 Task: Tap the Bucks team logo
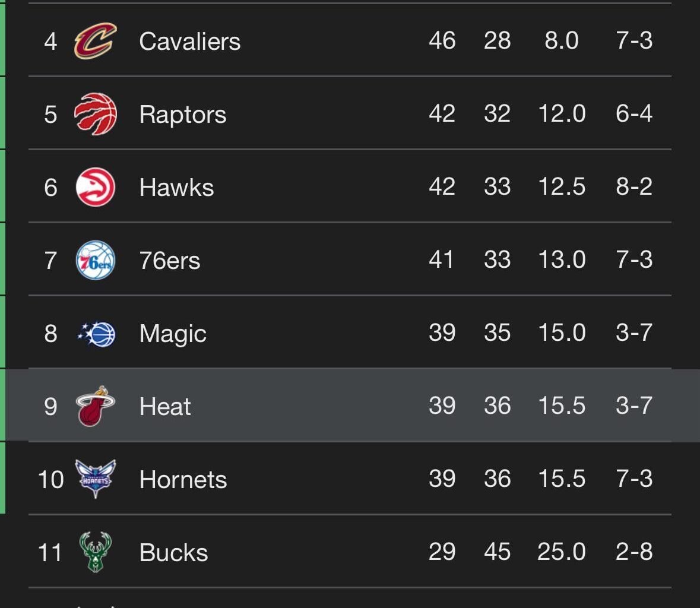(x=95, y=552)
